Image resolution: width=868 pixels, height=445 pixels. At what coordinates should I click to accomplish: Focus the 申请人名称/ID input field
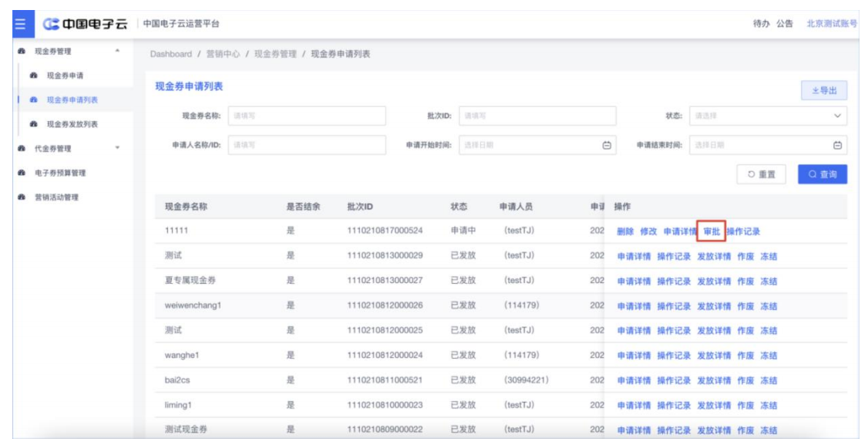coord(307,145)
